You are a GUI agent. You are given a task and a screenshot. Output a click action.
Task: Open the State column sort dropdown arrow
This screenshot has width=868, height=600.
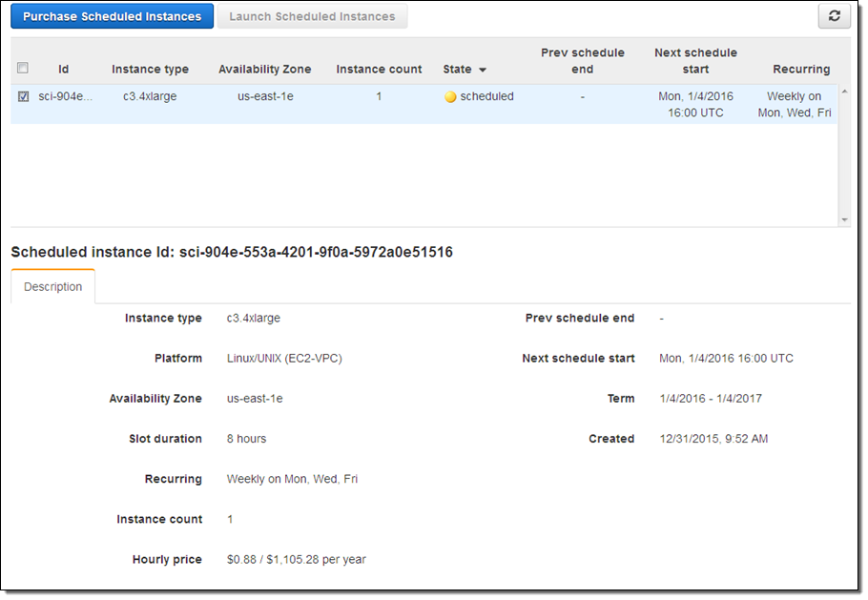click(483, 70)
